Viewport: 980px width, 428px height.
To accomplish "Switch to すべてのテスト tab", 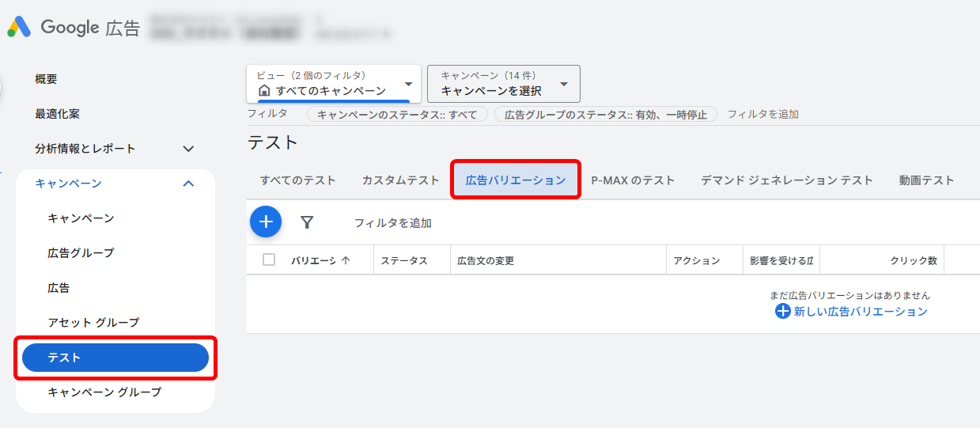I will pyautogui.click(x=298, y=180).
